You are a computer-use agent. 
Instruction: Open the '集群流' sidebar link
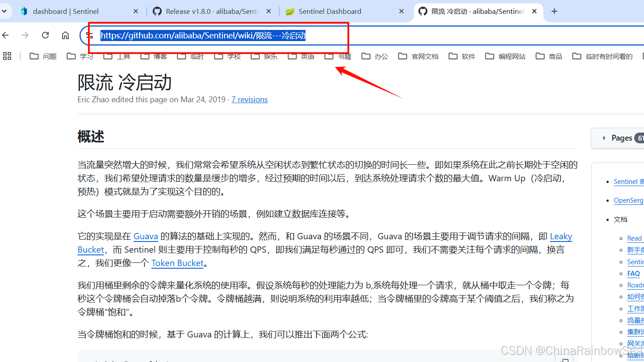tap(636, 332)
